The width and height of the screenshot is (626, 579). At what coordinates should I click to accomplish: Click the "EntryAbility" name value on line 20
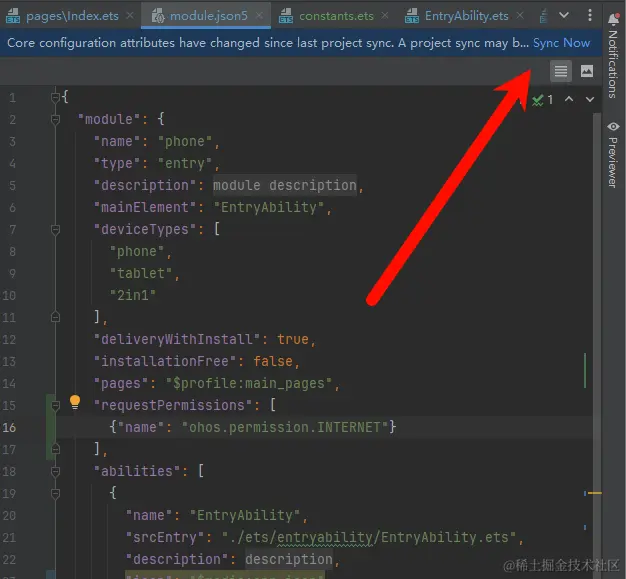click(245, 516)
